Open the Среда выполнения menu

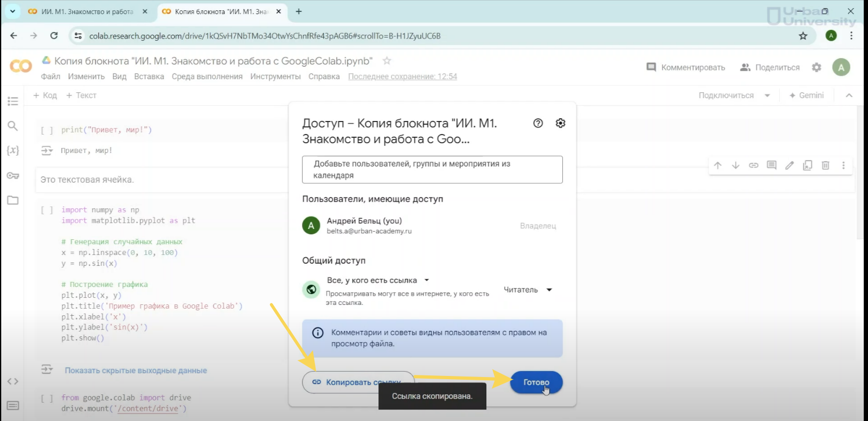click(207, 76)
